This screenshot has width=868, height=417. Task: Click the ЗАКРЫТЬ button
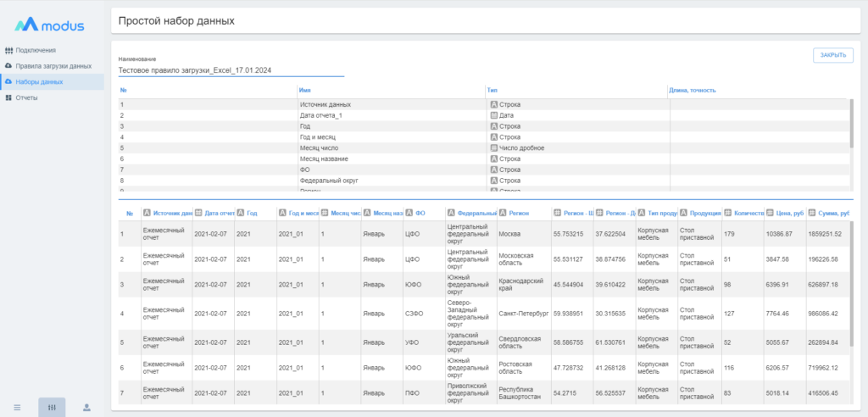(832, 55)
